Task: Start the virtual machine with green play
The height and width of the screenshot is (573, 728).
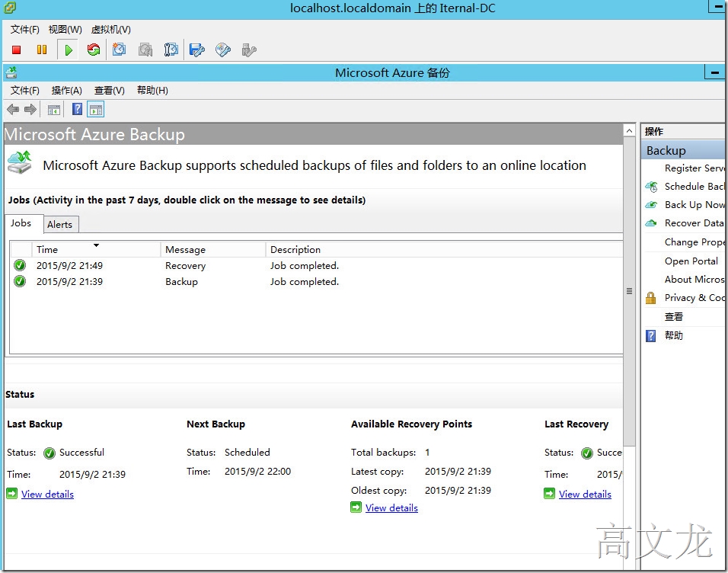Action: 69,50
